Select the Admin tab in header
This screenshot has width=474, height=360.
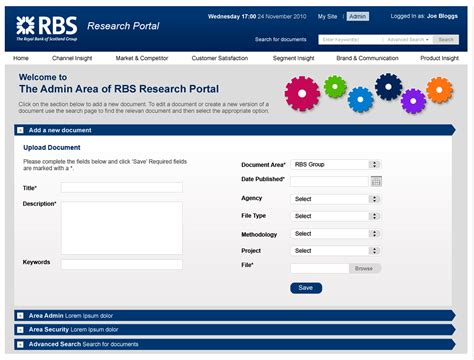tap(358, 16)
